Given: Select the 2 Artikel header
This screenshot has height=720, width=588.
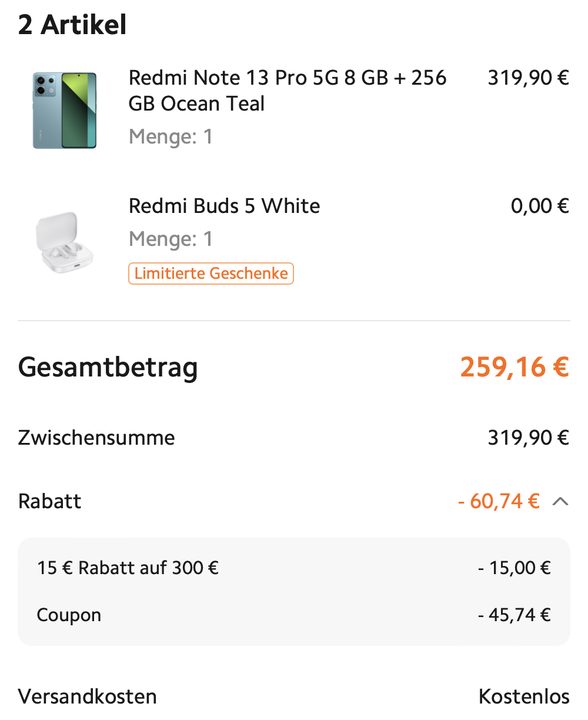Looking at the screenshot, I should [x=72, y=25].
